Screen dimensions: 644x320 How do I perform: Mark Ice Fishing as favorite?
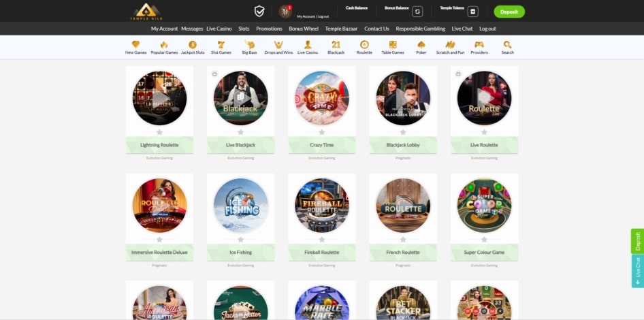pos(240,239)
